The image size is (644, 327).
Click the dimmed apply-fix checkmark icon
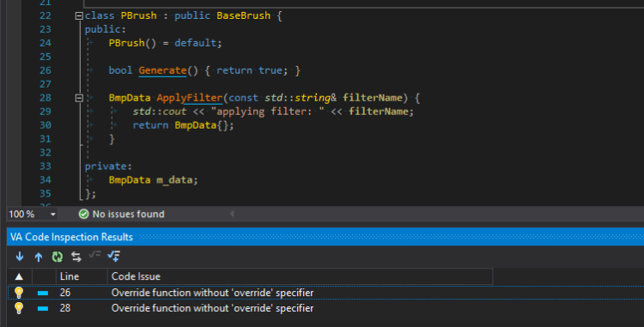pyautogui.click(x=94, y=255)
